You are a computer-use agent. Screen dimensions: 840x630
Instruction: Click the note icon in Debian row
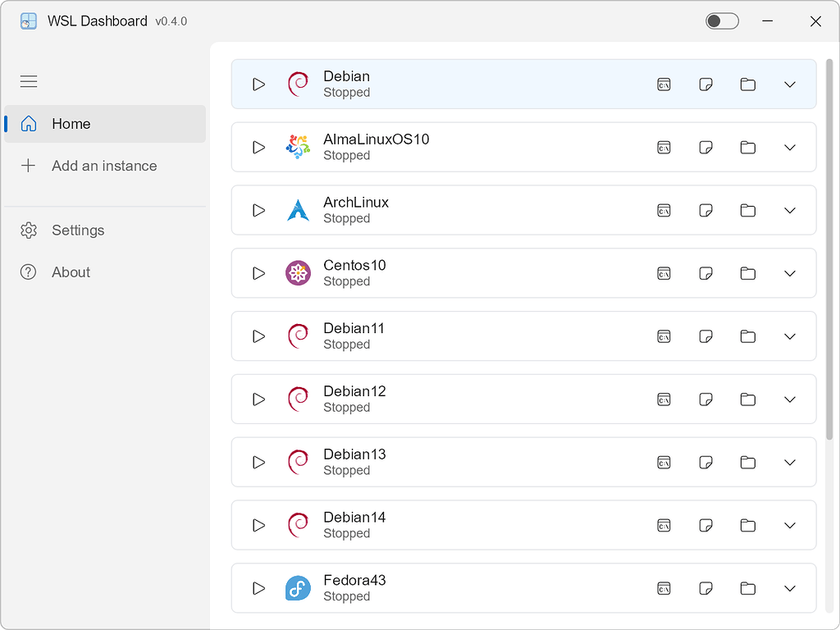[706, 84]
